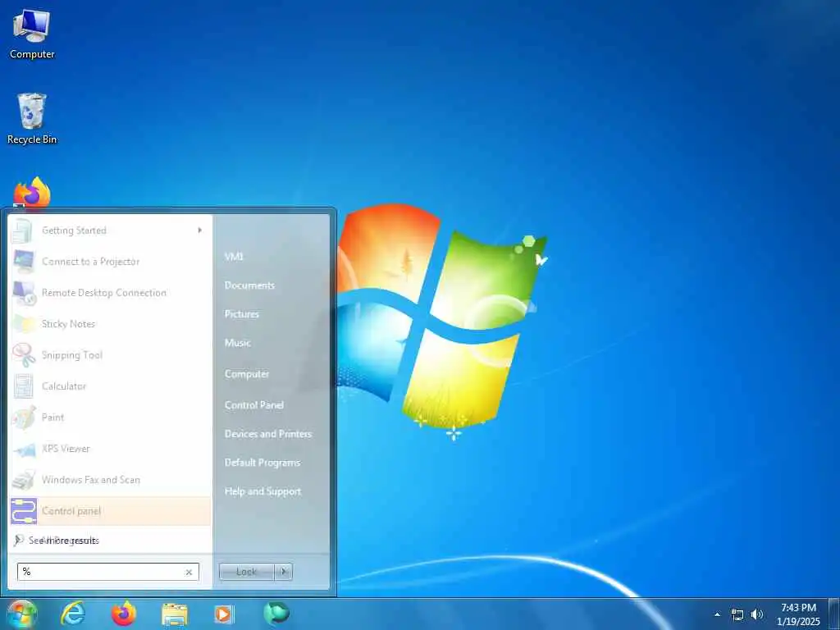Image resolution: width=840 pixels, height=630 pixels.
Task: Select the Snipping Tool text entry
Action: pos(72,355)
